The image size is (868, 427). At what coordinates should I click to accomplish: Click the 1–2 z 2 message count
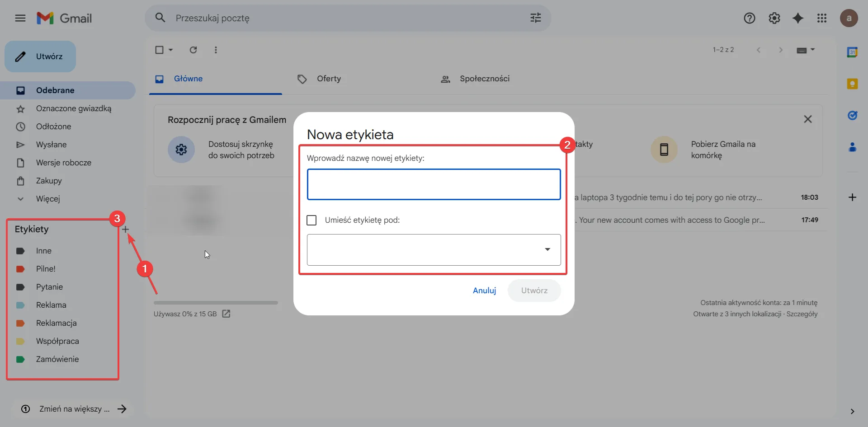(723, 50)
